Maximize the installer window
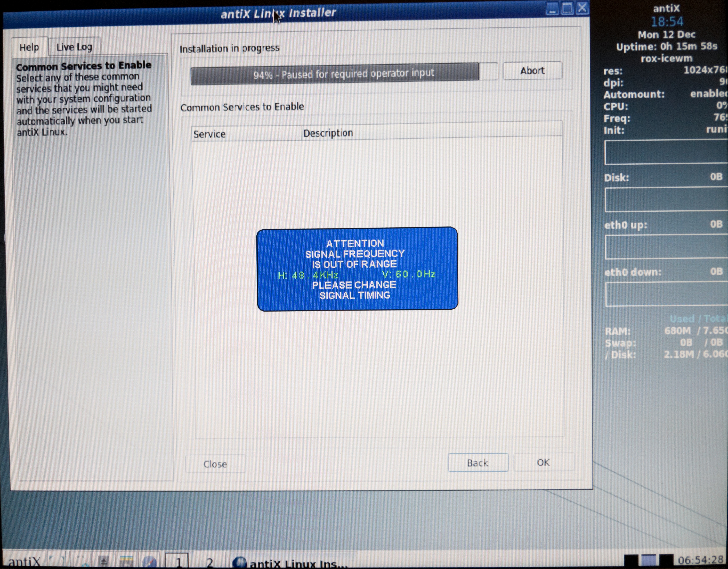This screenshot has height=569, width=728. click(x=567, y=8)
